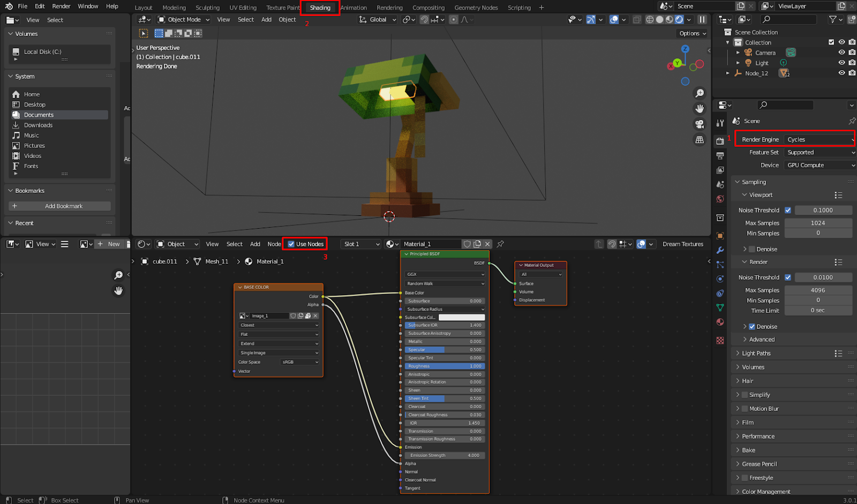Image resolution: width=857 pixels, height=504 pixels.
Task: Open the Object data mesh tab icon
Action: click(x=720, y=307)
